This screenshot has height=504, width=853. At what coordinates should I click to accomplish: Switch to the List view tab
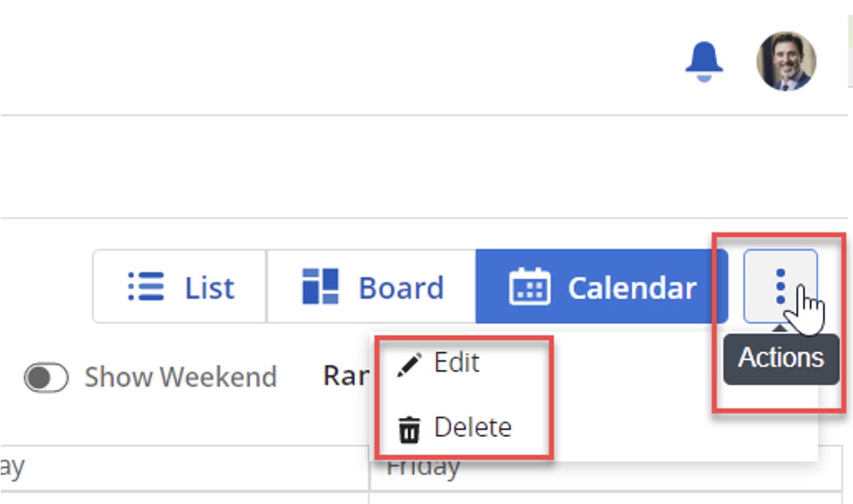[180, 287]
